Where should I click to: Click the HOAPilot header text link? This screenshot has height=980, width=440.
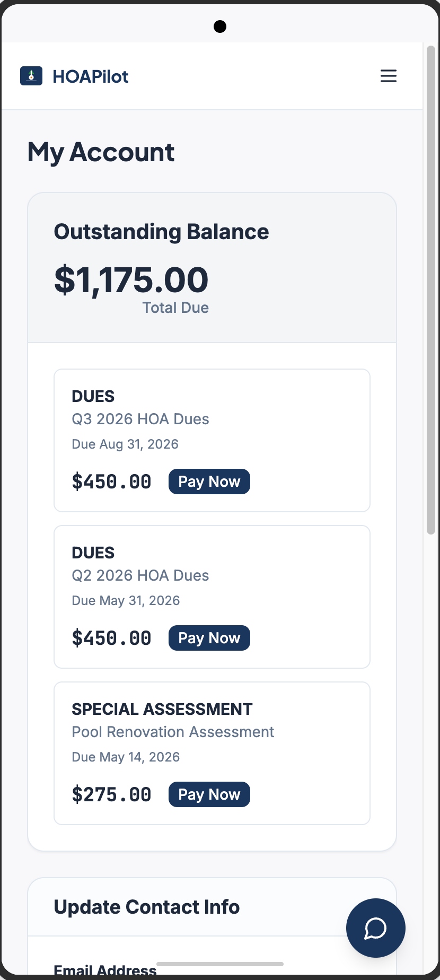point(90,76)
